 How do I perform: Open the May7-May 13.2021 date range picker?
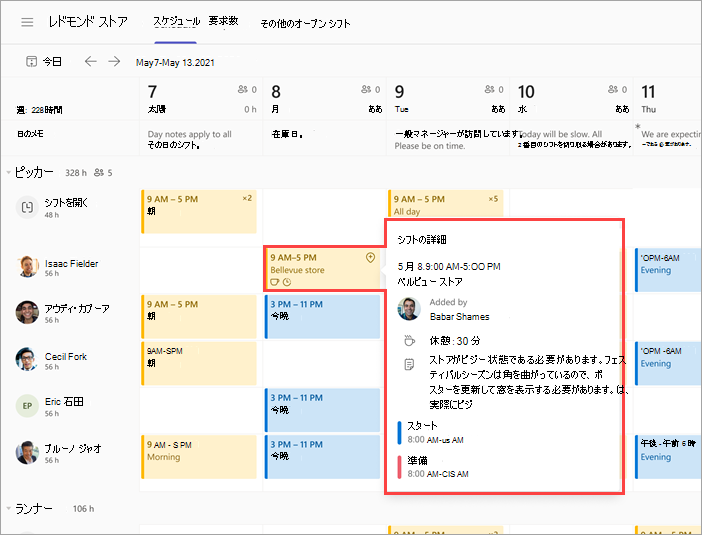(x=175, y=63)
